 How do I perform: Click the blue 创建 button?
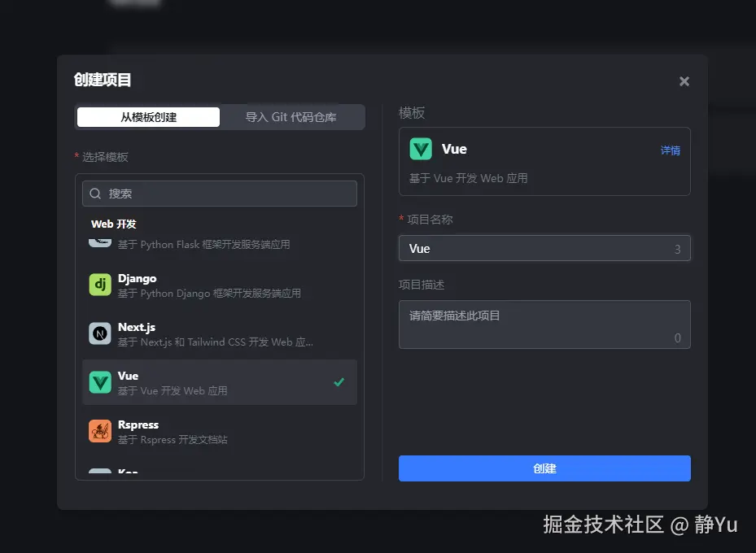coord(544,468)
